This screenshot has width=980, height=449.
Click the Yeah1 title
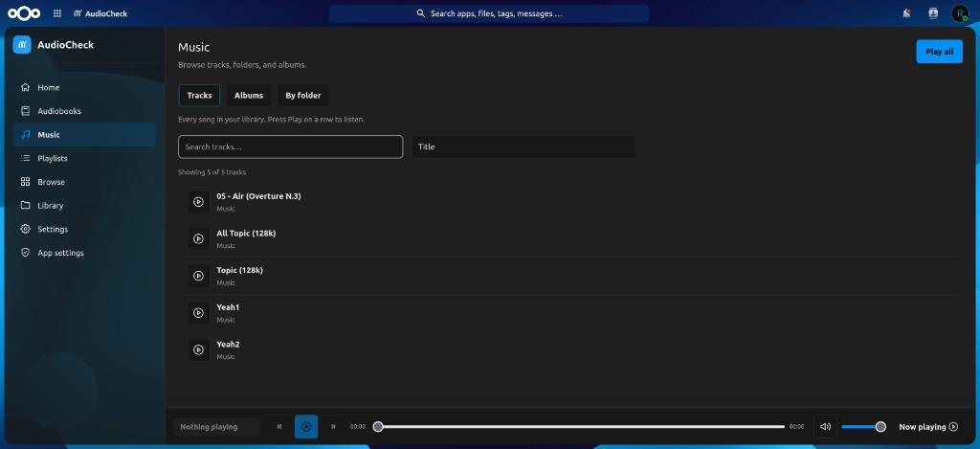tap(228, 307)
